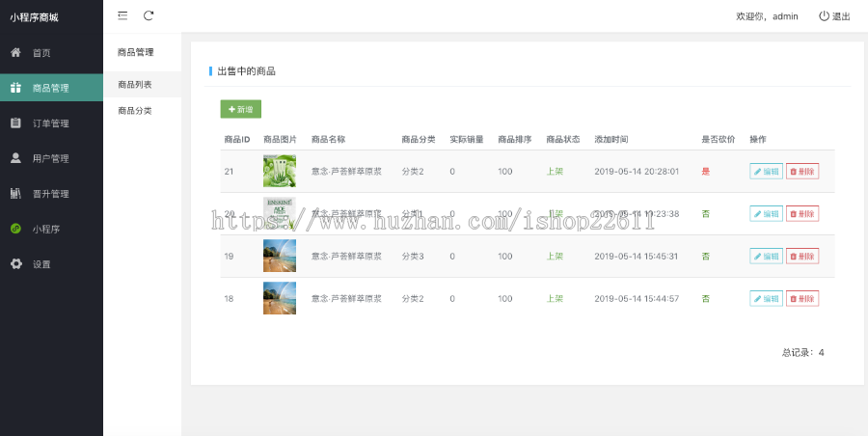This screenshot has height=436, width=868.
Task: Edit product with ID 20
Action: (x=766, y=214)
